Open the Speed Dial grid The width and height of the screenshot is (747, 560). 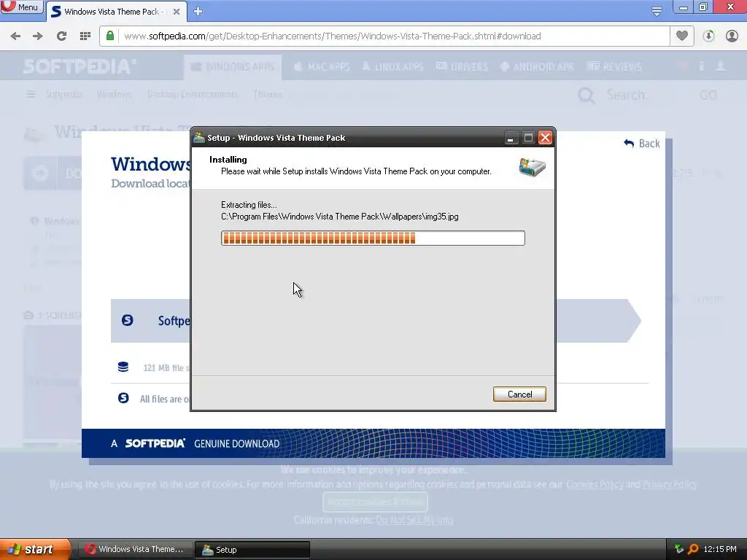pos(85,36)
